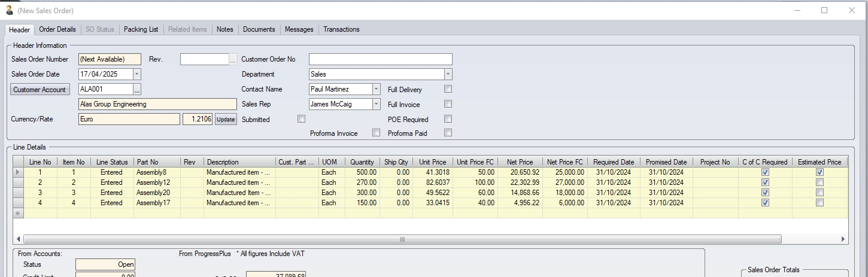This screenshot has width=868, height=277.
Task: Click the new row asterisk marker
Action: click(x=18, y=213)
